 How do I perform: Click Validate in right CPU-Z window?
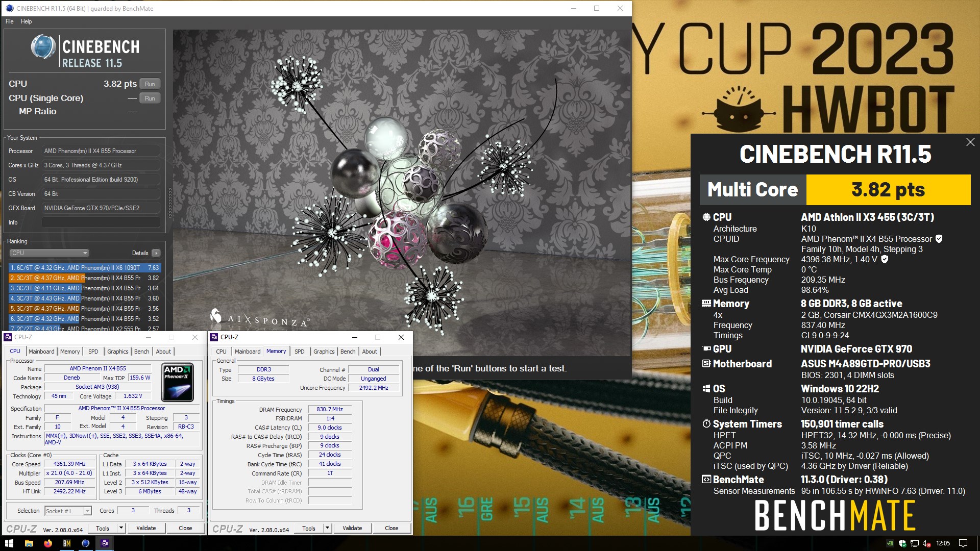[x=353, y=529]
